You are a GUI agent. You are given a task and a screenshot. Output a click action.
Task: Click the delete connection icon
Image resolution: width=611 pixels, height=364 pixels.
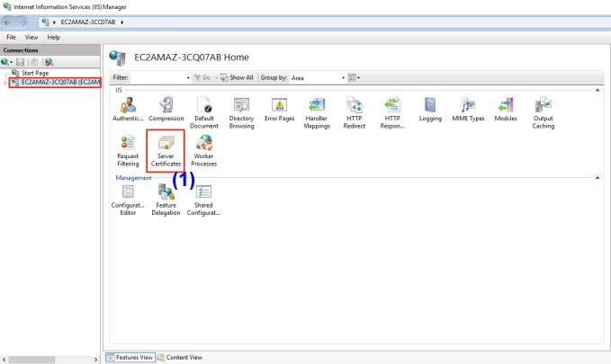point(49,62)
